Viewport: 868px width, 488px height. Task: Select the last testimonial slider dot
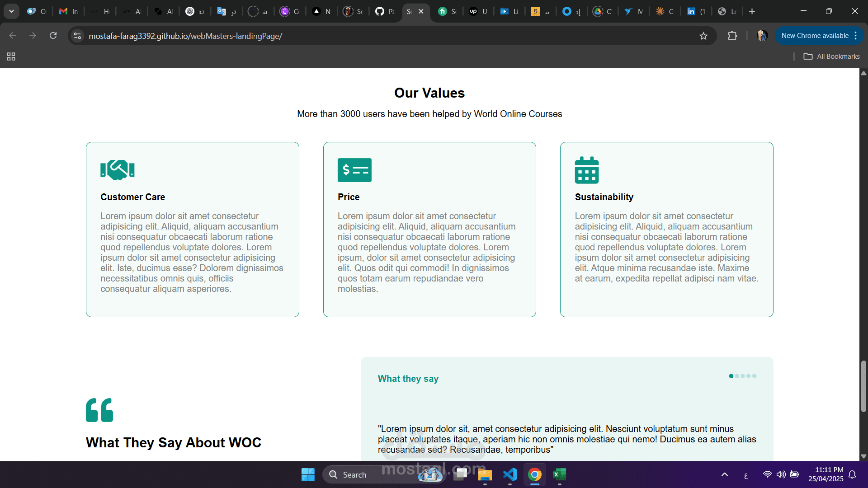tap(754, 376)
